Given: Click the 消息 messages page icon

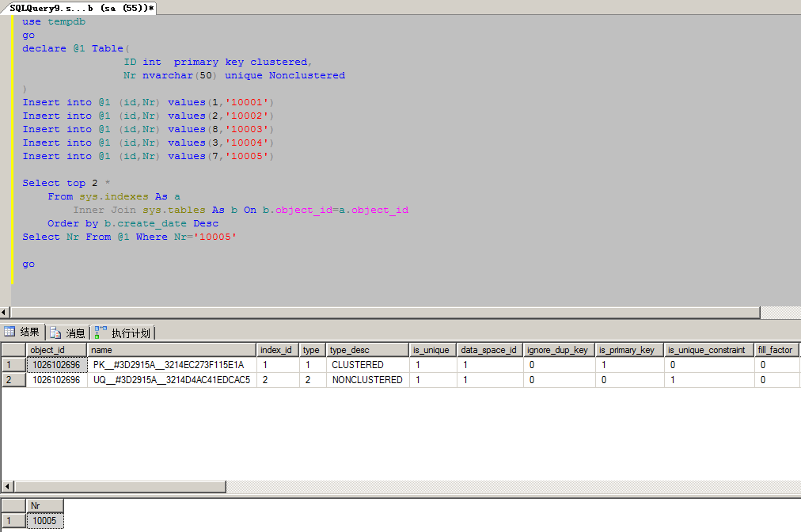Looking at the screenshot, I should point(55,333).
